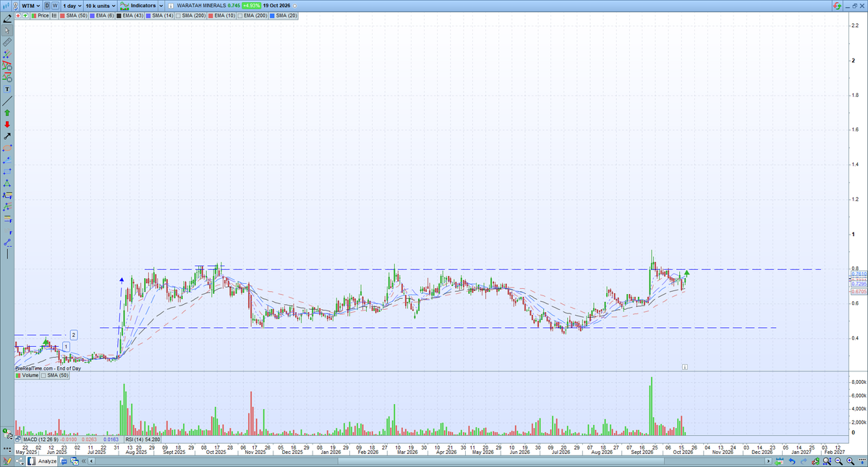Click the red icon left of Price
The image size is (868, 467).
click(18, 15)
